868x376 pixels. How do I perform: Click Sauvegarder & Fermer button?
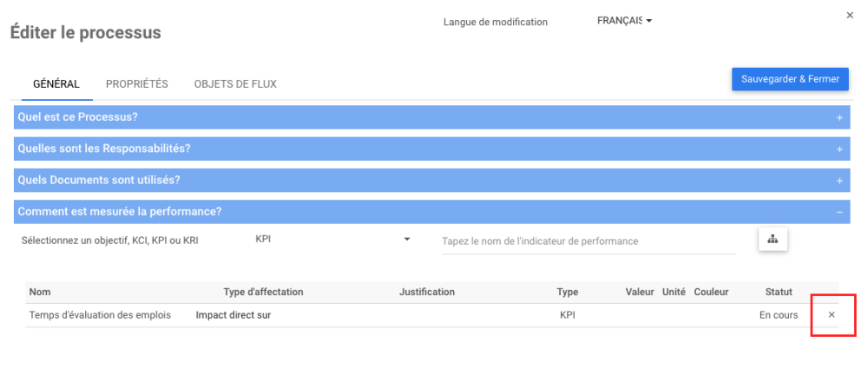click(x=790, y=79)
